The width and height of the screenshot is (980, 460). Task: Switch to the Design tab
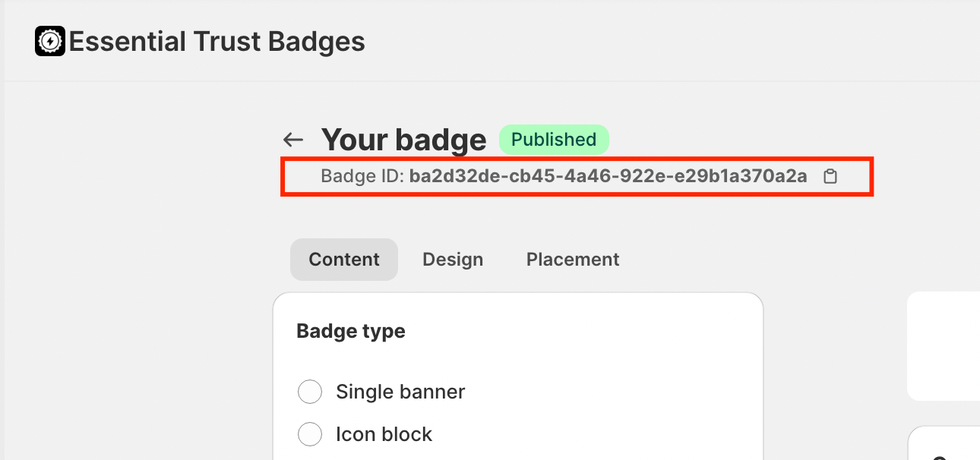click(453, 260)
